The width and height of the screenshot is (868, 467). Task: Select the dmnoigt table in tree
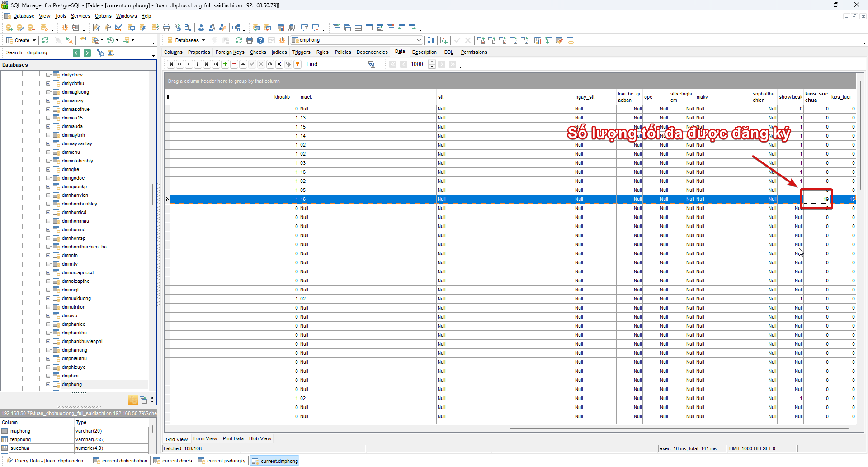point(70,290)
